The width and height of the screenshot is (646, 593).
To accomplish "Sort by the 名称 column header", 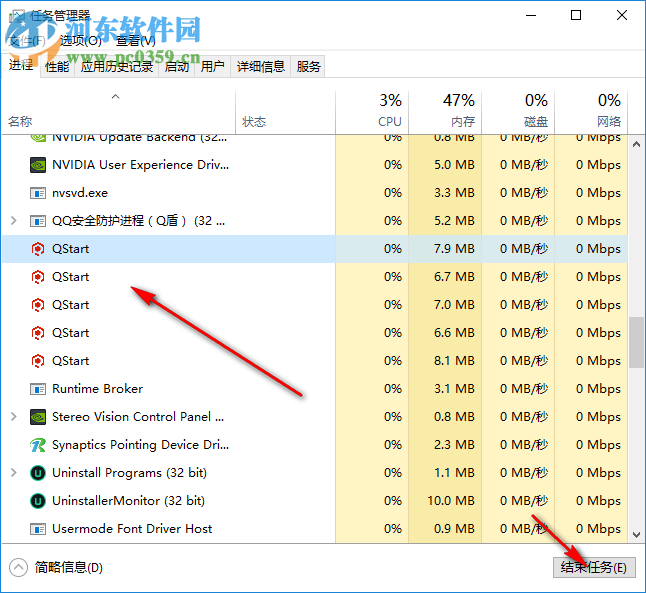I will [118, 113].
